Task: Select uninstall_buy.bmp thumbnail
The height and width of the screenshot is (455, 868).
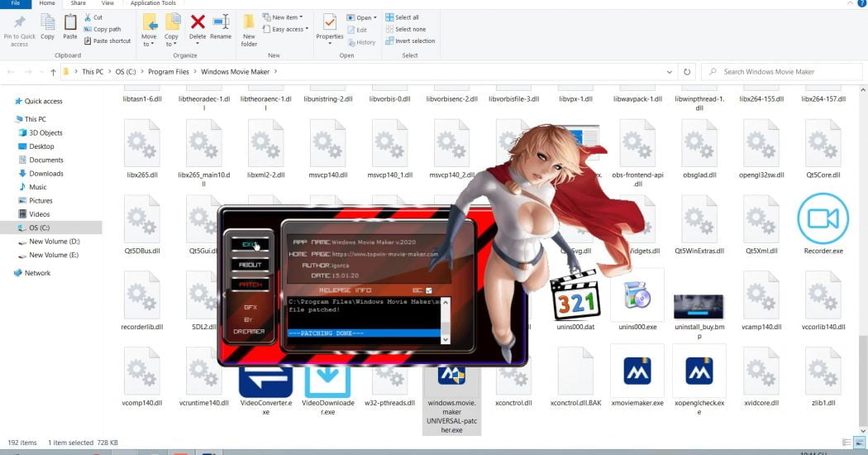Action: [x=699, y=307]
